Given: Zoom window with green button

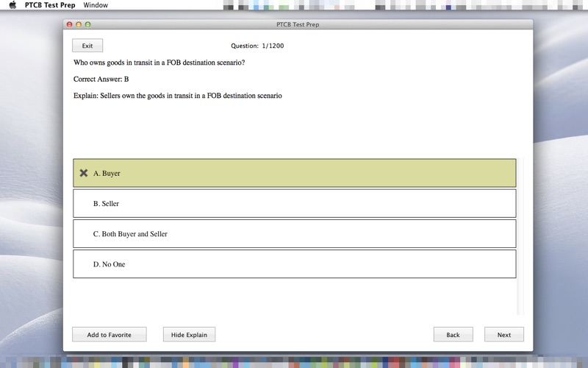Looking at the screenshot, I should point(87,24).
